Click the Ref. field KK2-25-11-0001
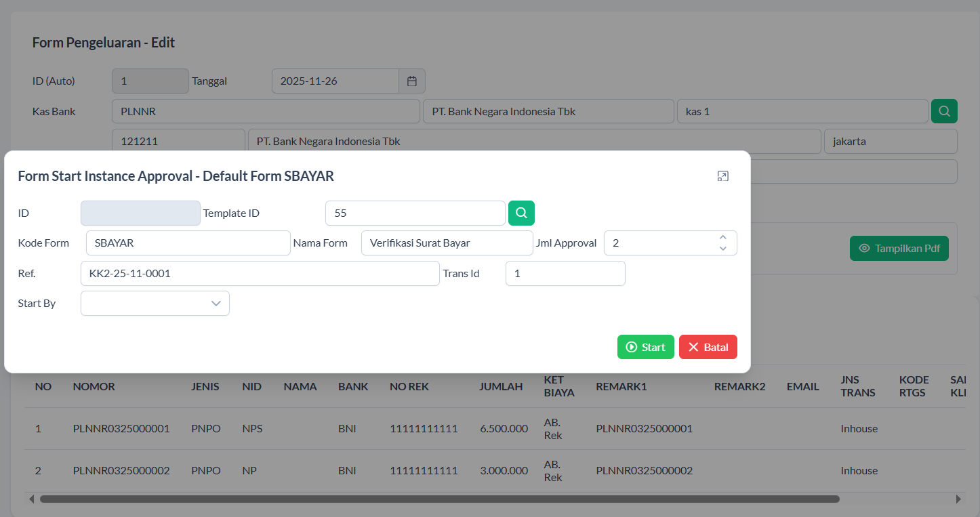Screen dimensions: 980x517 pos(260,274)
